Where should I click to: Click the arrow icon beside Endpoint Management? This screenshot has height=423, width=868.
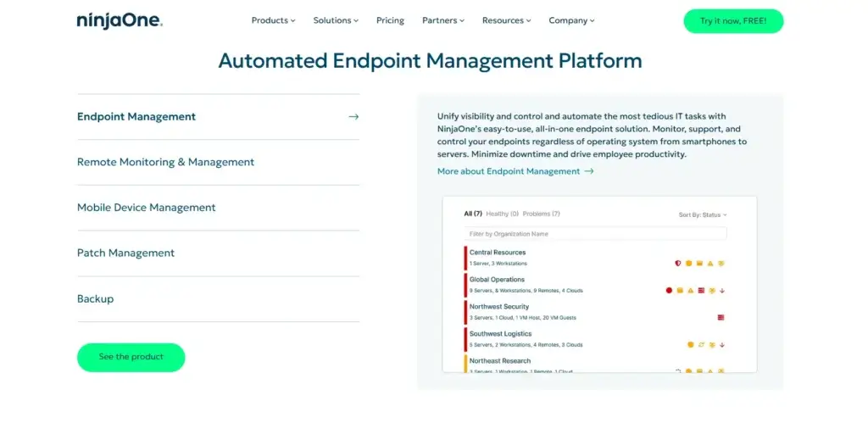click(x=353, y=117)
